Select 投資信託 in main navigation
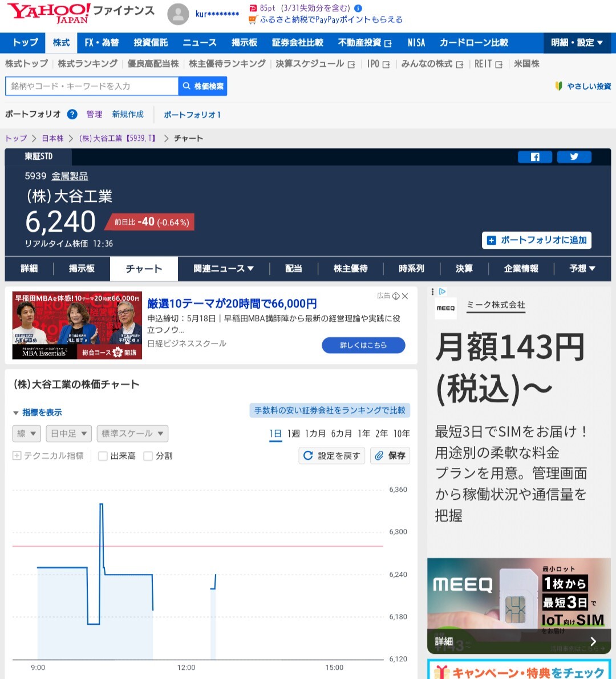The image size is (616, 679). [x=151, y=42]
